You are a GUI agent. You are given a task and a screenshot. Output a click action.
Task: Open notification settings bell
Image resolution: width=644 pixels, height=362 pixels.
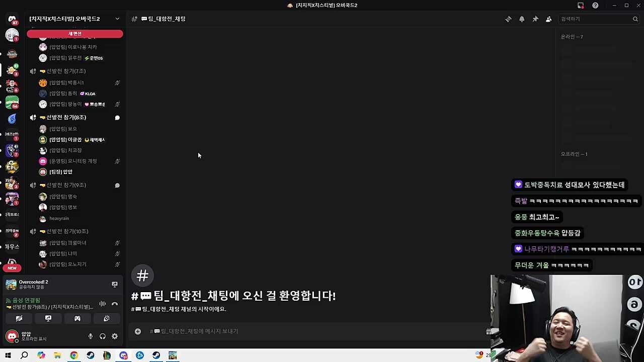pos(522,19)
